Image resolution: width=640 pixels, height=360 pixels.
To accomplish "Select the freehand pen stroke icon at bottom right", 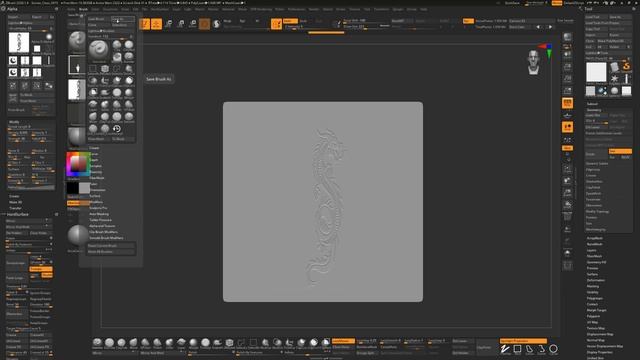I will (505, 349).
